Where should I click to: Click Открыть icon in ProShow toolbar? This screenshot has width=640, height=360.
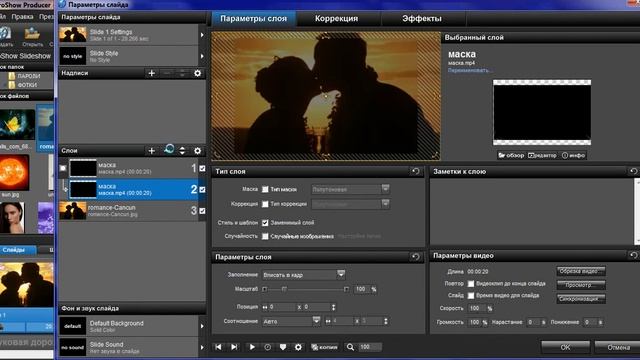32,36
